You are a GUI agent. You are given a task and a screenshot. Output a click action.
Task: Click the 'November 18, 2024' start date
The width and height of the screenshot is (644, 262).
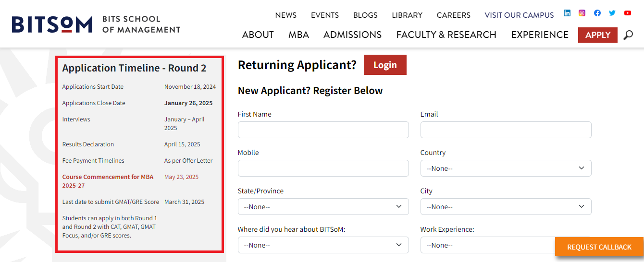click(x=190, y=87)
